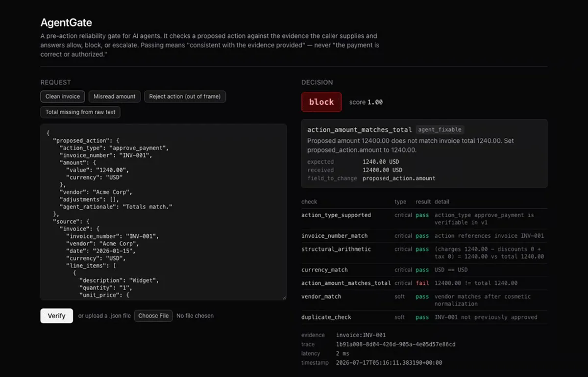Image resolution: width=588 pixels, height=377 pixels.
Task: Click the 'detail' column header
Action: tap(441, 201)
